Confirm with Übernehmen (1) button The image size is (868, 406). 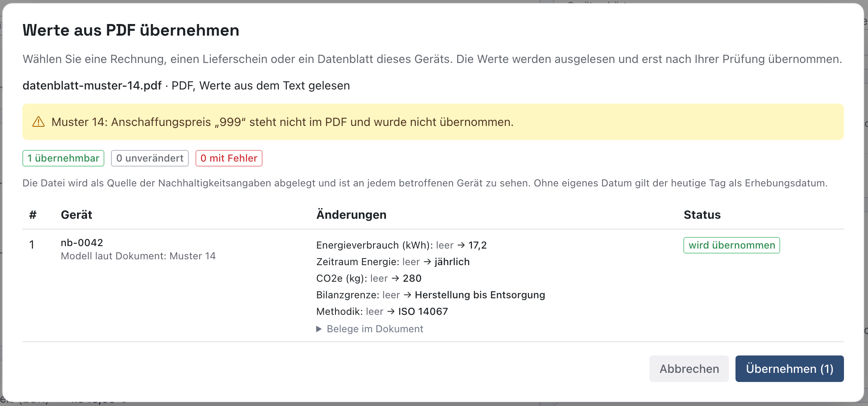click(789, 369)
